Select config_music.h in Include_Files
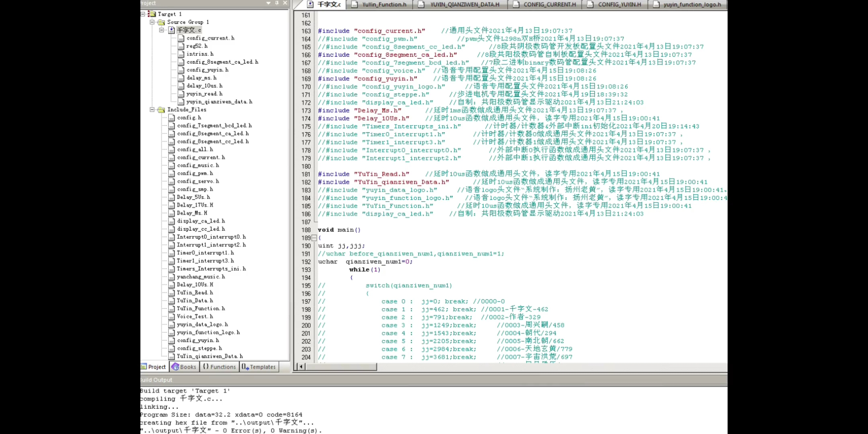 coord(198,166)
